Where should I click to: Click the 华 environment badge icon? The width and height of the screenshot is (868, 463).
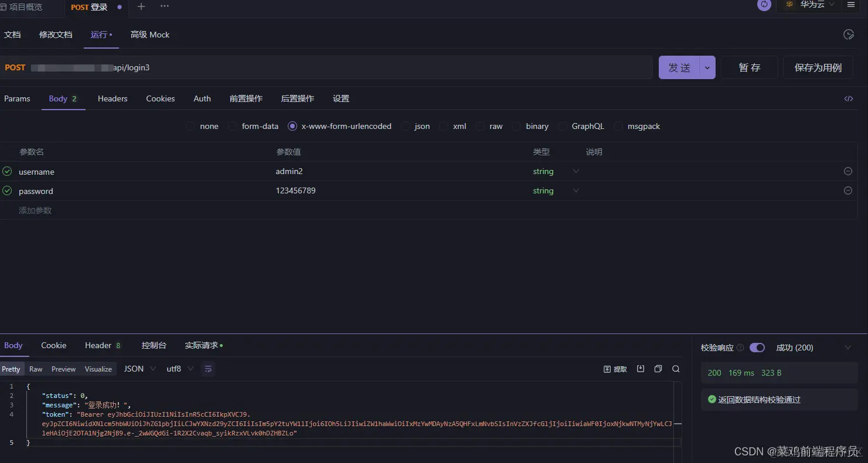pyautogui.click(x=789, y=4)
